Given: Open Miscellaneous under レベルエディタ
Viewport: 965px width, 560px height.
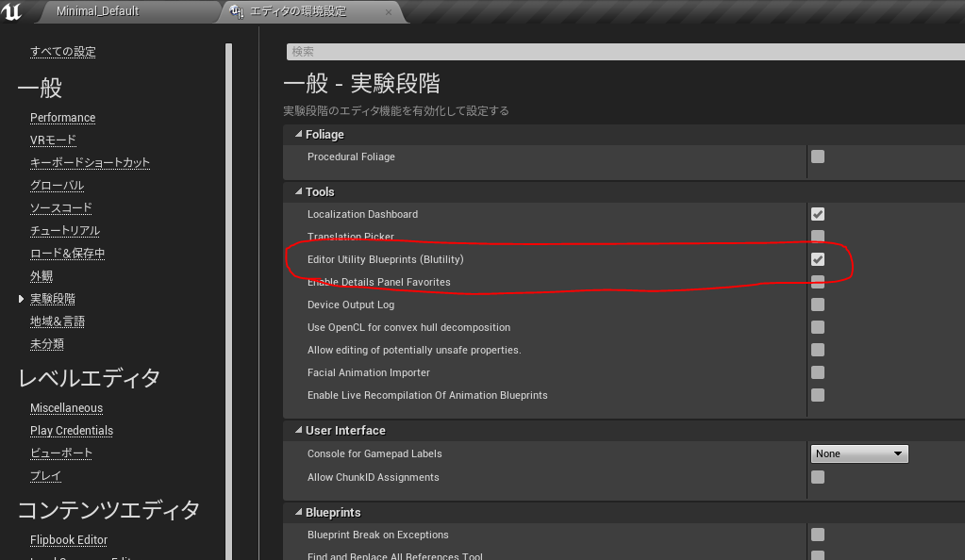Looking at the screenshot, I should (x=66, y=408).
